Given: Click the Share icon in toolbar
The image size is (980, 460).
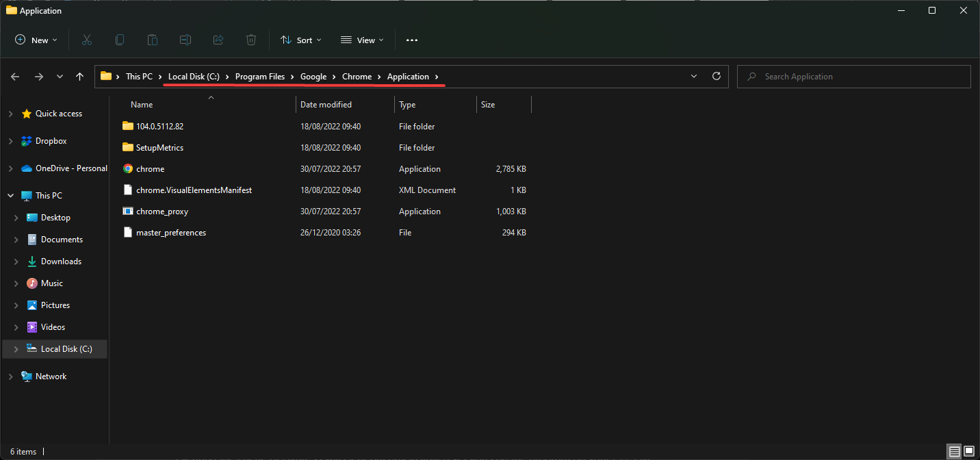Looking at the screenshot, I should [x=218, y=40].
